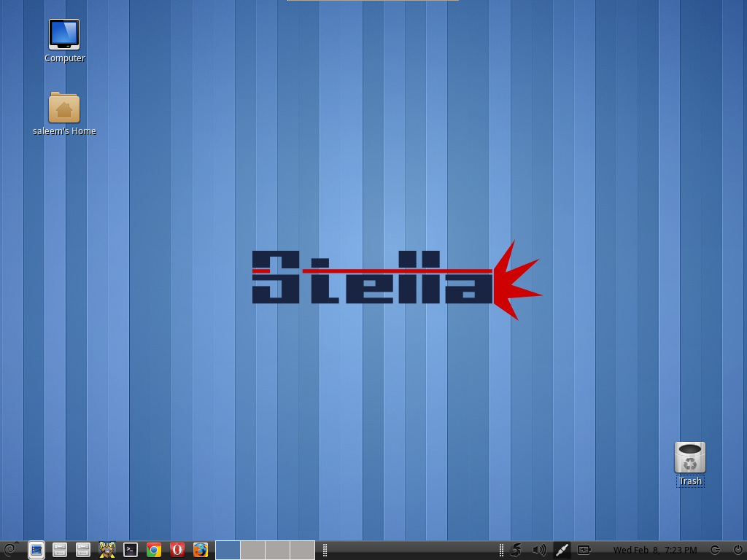747x560 pixels.
Task: Click the log out icon
Action: click(715, 550)
